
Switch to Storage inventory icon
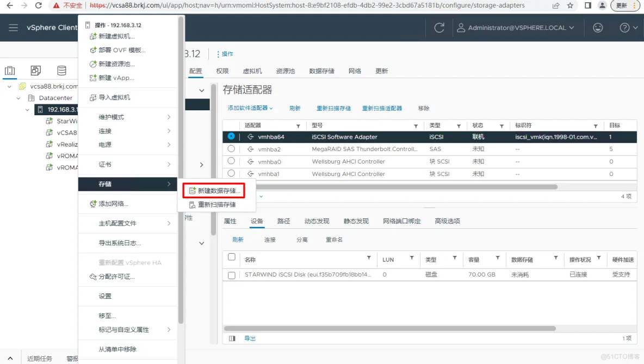tap(61, 71)
